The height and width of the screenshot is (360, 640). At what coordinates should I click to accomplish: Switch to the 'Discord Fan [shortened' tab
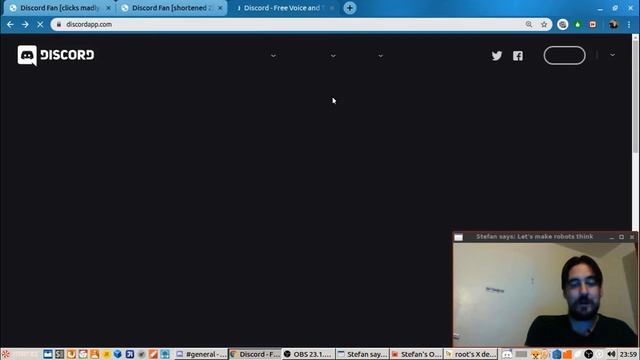171,8
